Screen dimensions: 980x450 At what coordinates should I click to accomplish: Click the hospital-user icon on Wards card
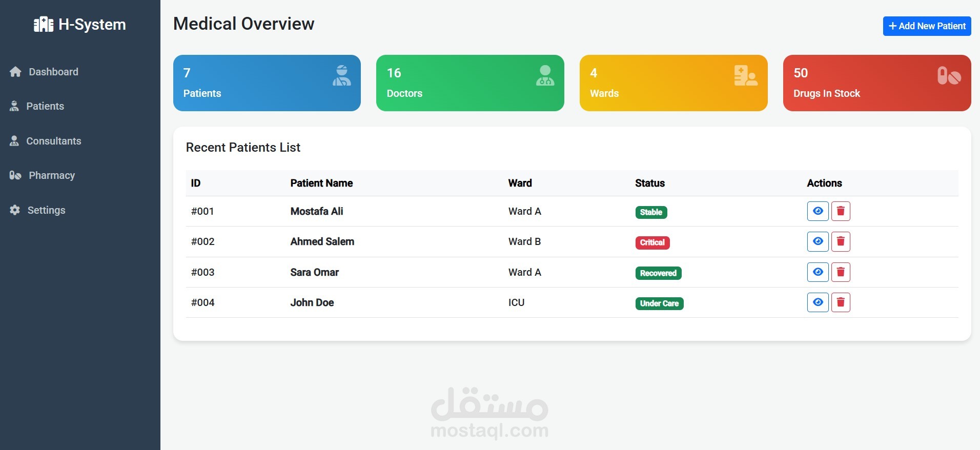[746, 75]
